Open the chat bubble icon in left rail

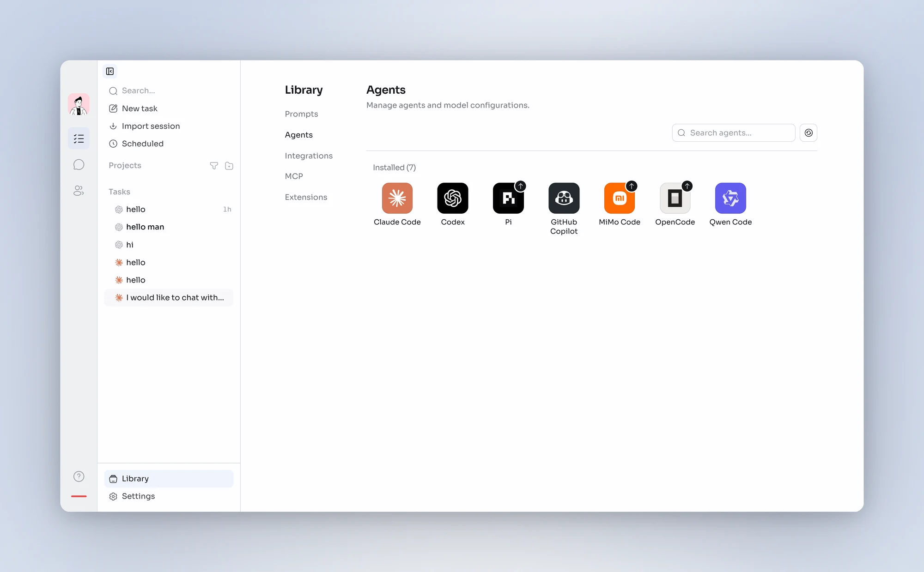pyautogui.click(x=79, y=165)
